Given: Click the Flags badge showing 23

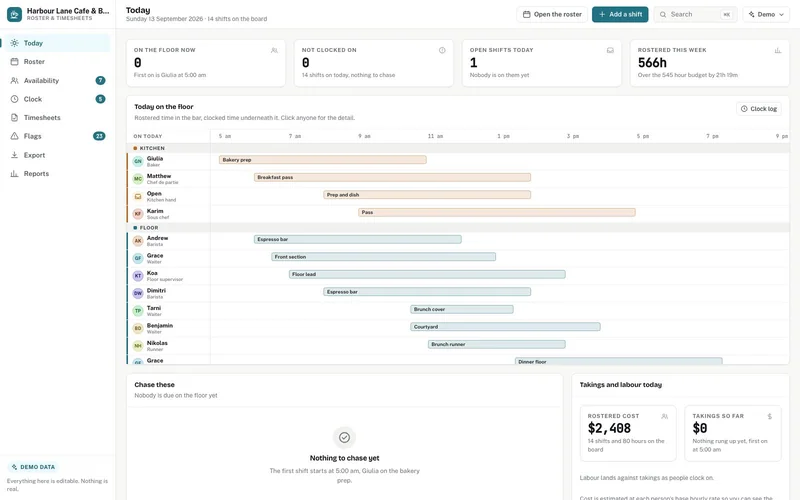Looking at the screenshot, I should (x=99, y=136).
